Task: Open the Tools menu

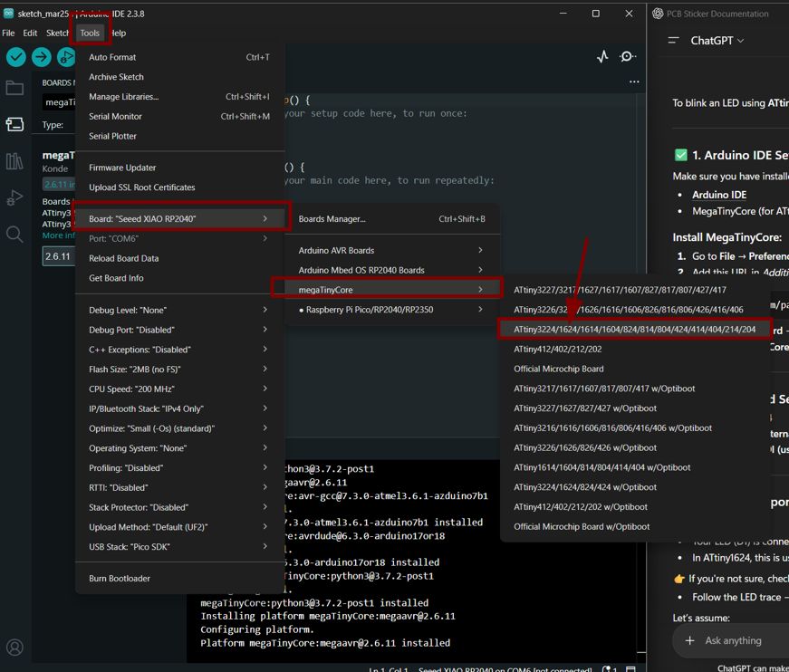Action: [90, 33]
